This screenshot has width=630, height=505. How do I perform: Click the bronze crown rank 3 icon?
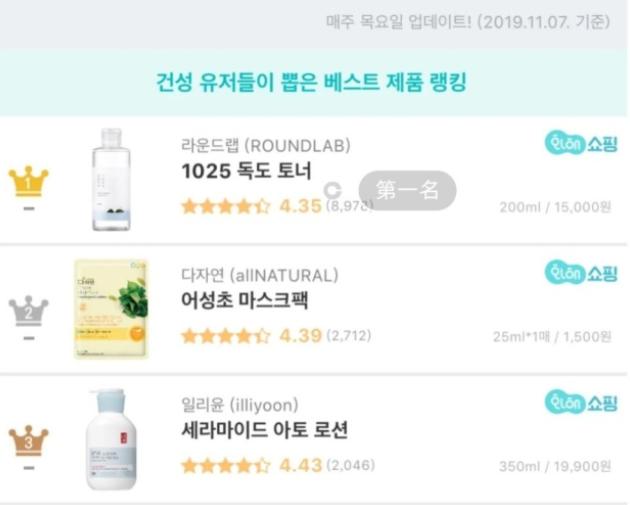coord(28,440)
